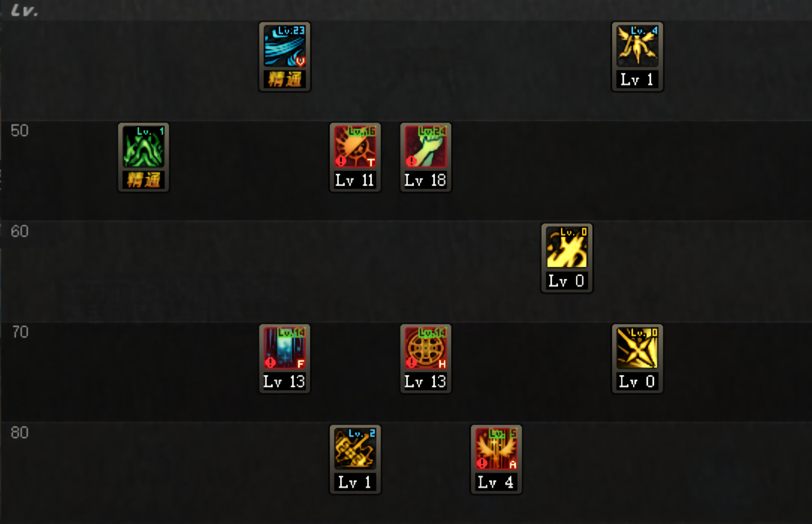Click the mastery label under green flame skill
Screen dimensions: 812x524
point(143,180)
